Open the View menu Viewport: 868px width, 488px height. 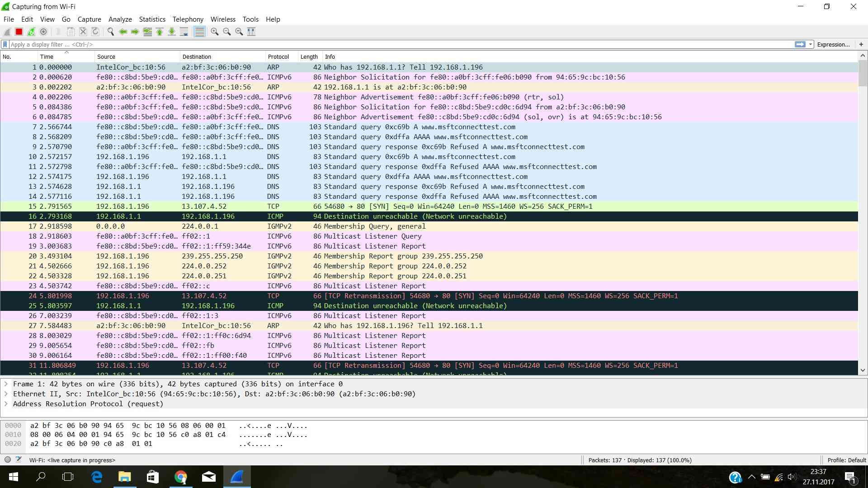pos(47,19)
